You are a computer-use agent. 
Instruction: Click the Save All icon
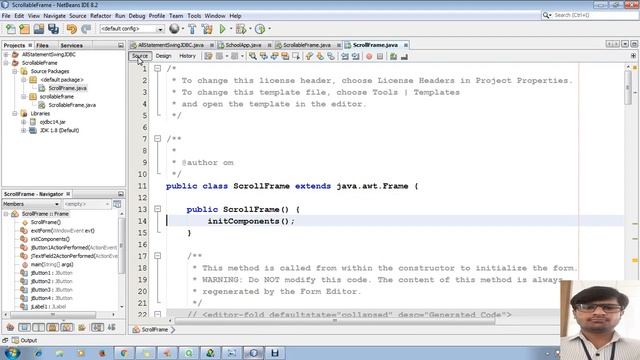53,29
